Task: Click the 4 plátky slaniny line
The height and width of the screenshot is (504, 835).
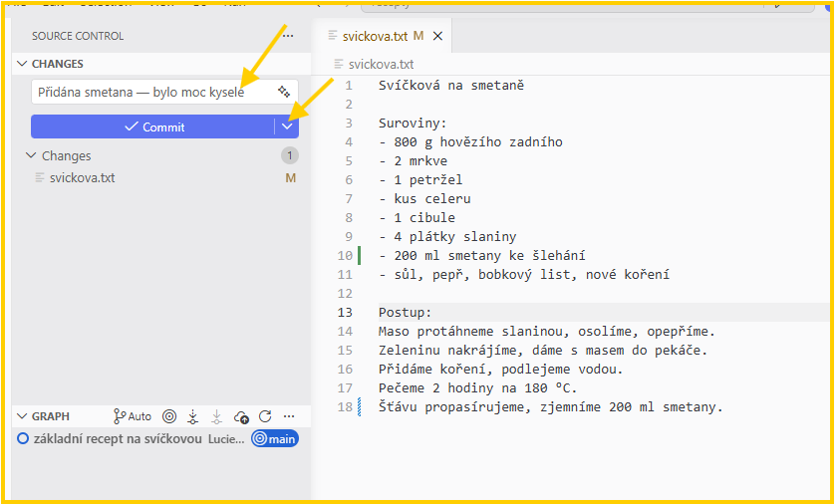Action: [447, 237]
